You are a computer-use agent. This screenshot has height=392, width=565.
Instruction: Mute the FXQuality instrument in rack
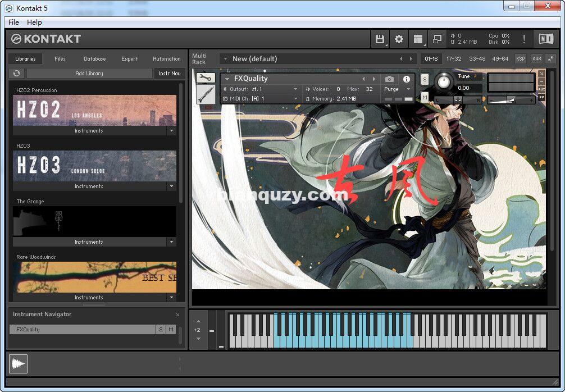pyautogui.click(x=425, y=97)
